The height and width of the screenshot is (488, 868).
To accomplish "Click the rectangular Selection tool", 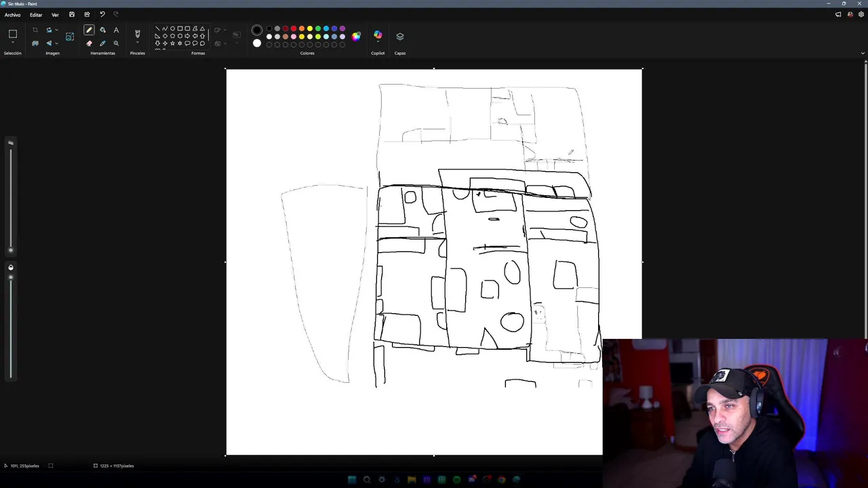I will tap(13, 34).
